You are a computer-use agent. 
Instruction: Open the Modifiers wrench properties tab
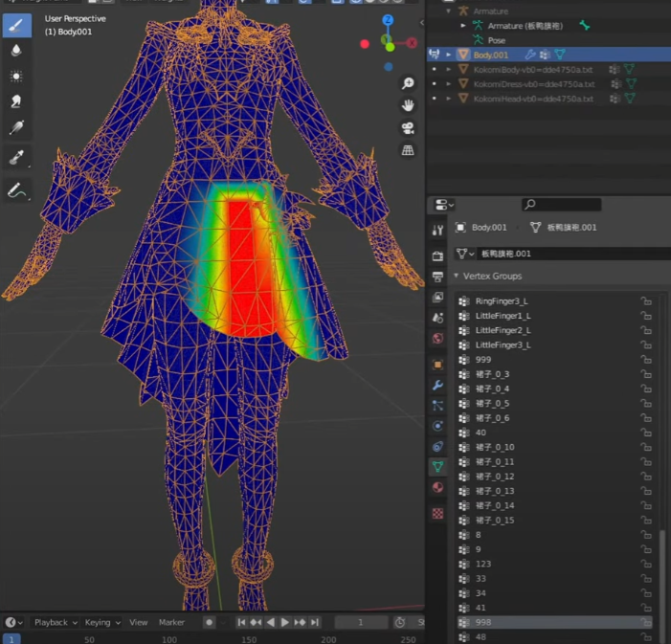(x=437, y=385)
